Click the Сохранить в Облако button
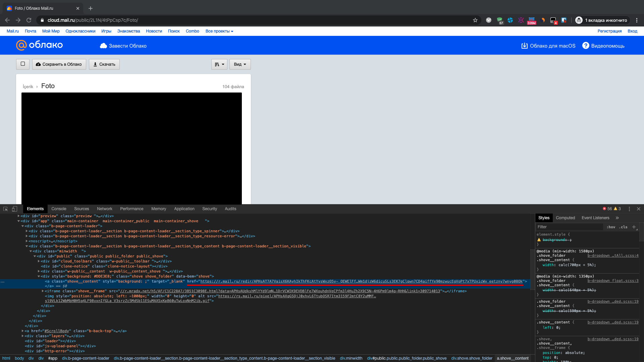This screenshot has height=362, width=644. point(59,64)
